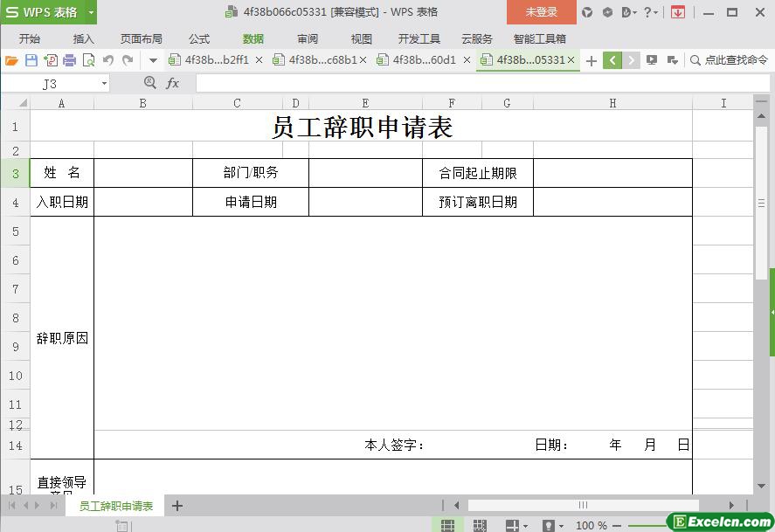Viewport: 775px width, 532px height.
Task: Expand the quick access toolbar dropdown arrow
Action: tap(153, 60)
